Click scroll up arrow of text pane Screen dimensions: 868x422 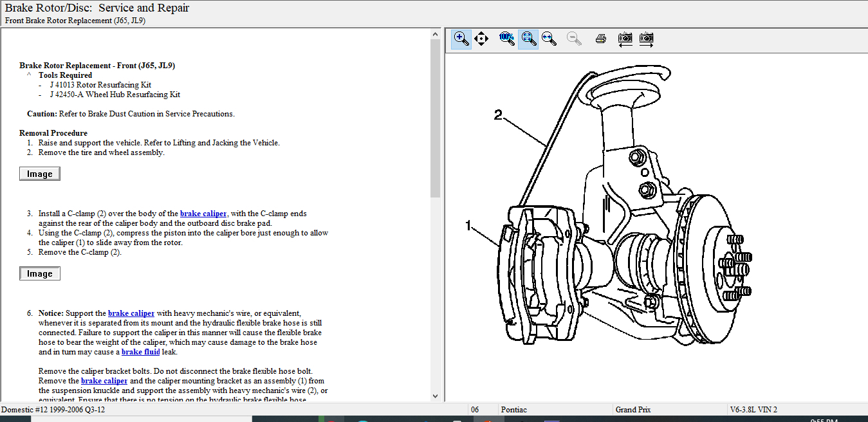point(435,35)
